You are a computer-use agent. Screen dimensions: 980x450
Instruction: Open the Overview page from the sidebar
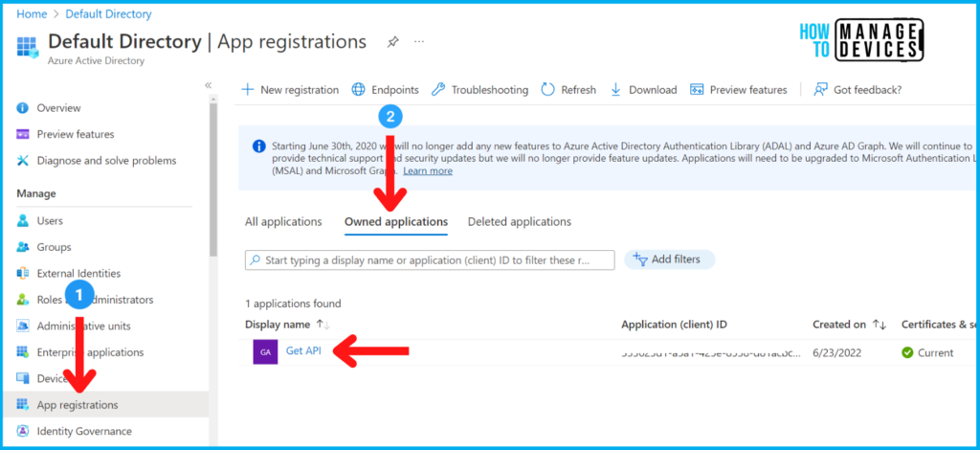58,108
